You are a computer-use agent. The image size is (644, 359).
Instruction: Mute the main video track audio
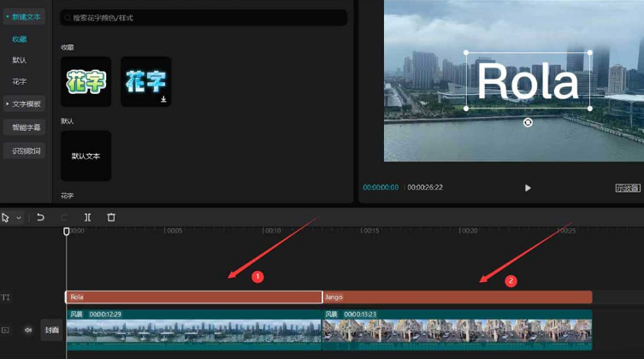28,330
